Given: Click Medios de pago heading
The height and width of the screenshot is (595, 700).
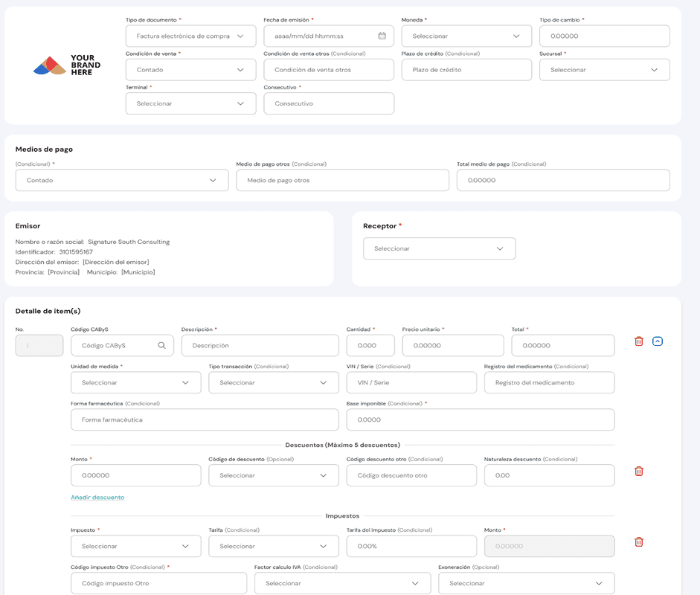Looking at the screenshot, I should pyautogui.click(x=44, y=149).
